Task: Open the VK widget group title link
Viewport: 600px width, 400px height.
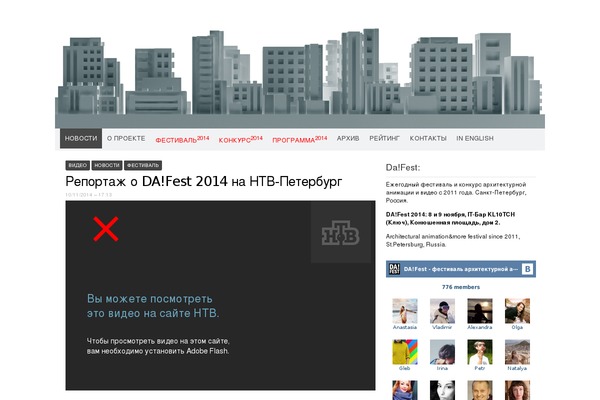Action: 461,269
